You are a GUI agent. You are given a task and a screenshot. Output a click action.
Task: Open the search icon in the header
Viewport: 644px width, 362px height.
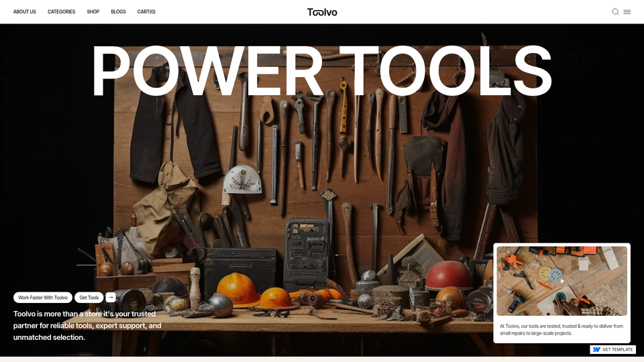click(615, 12)
